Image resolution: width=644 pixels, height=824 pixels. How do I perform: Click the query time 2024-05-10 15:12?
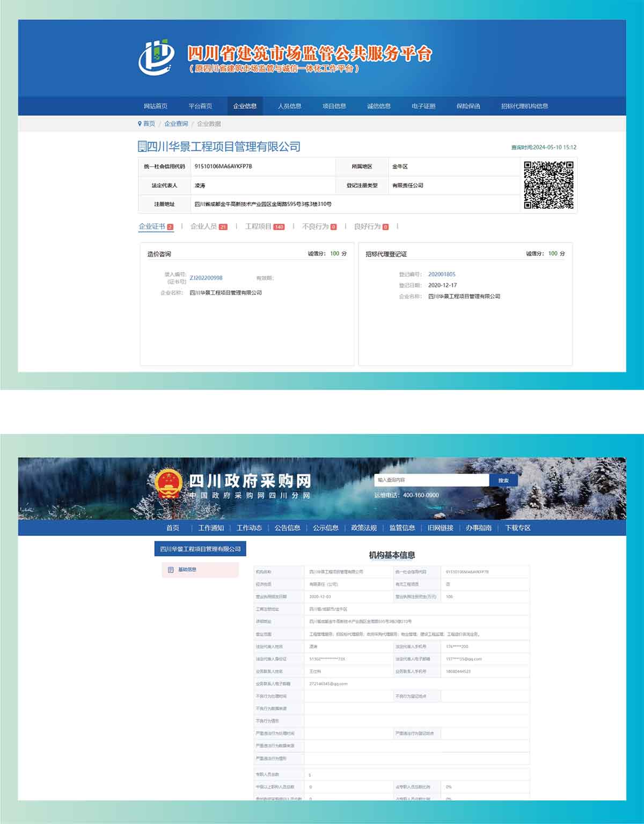pyautogui.click(x=544, y=147)
